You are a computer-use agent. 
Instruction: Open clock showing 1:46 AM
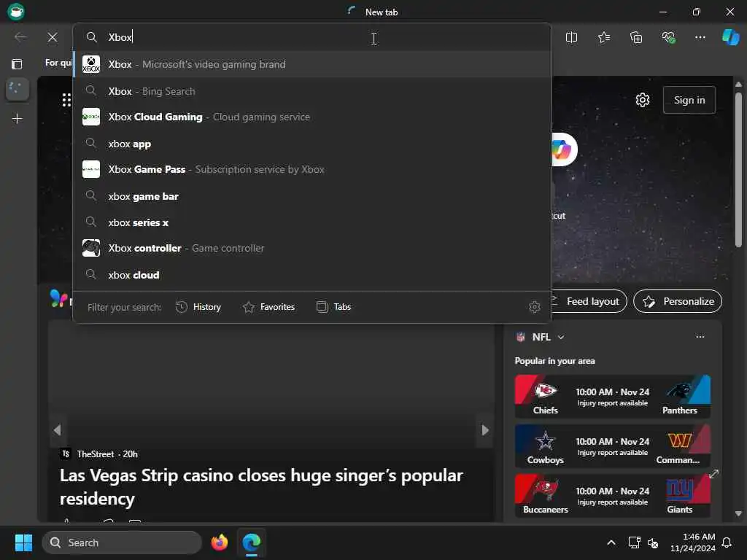pos(693,542)
